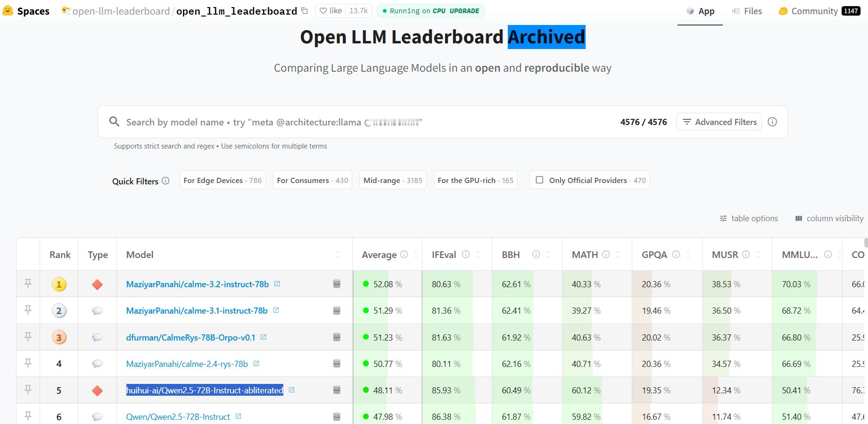Pin the calme-3.2-instruct-78b row
The image size is (868, 424).
coord(28,283)
